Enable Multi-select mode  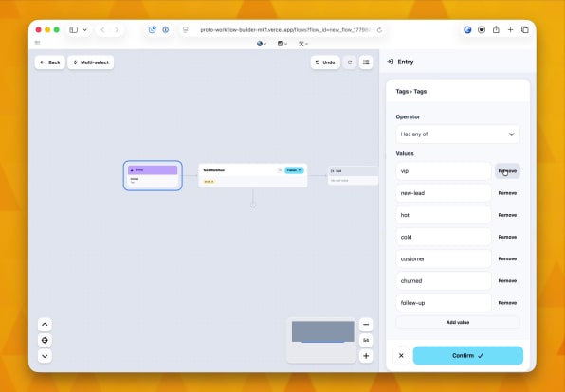(91, 62)
